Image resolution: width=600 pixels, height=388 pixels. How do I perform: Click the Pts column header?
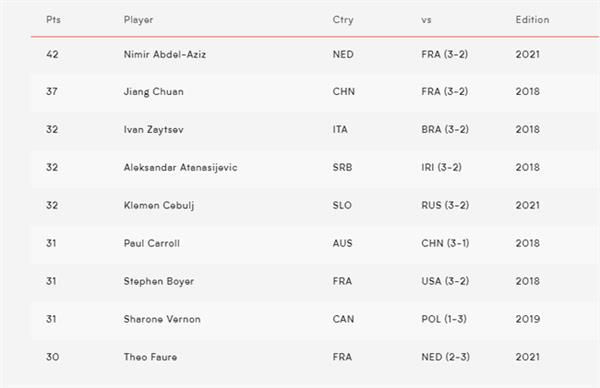coord(53,20)
